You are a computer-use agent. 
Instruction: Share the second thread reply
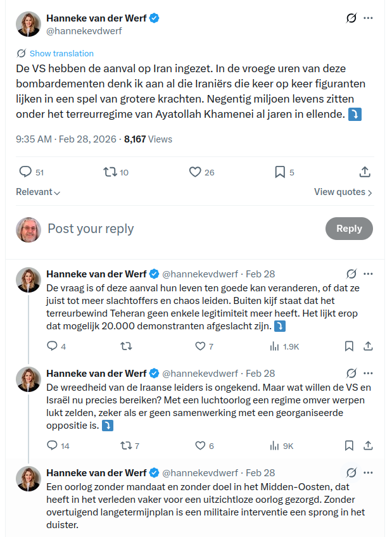pos(368,446)
